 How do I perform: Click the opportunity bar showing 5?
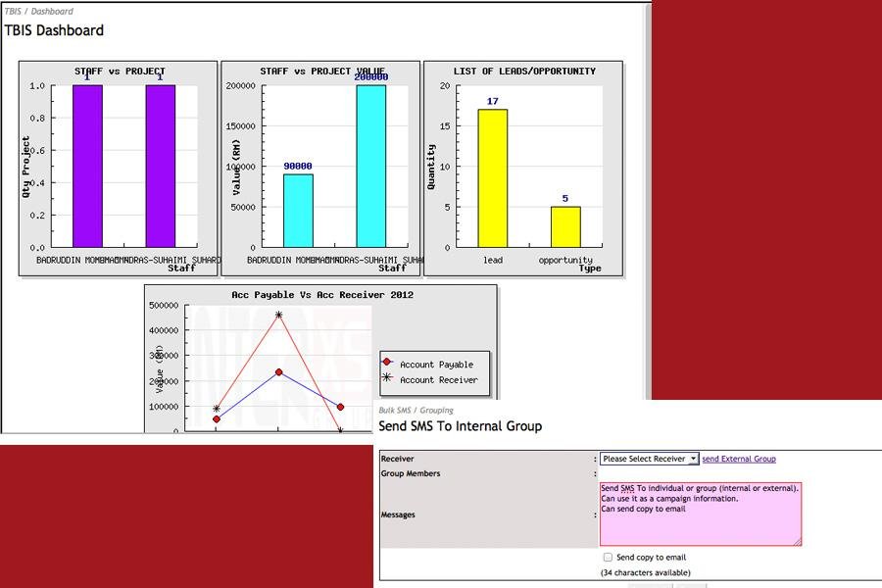click(x=564, y=225)
